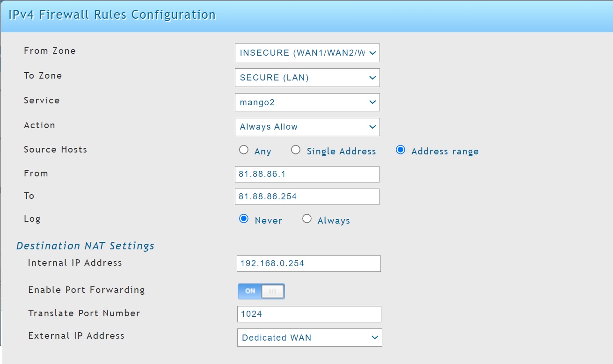This screenshot has height=364, width=613.
Task: Select the Address range radio button
Action: (x=400, y=150)
